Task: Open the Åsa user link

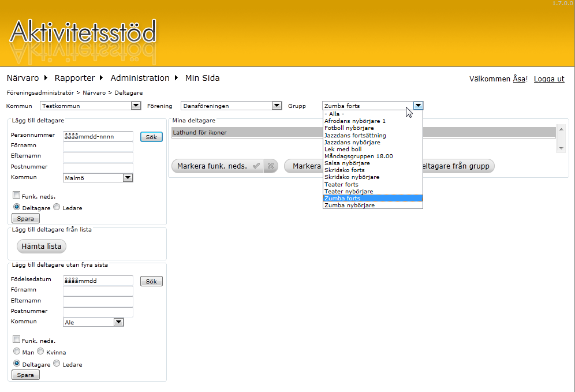Action: coord(519,79)
